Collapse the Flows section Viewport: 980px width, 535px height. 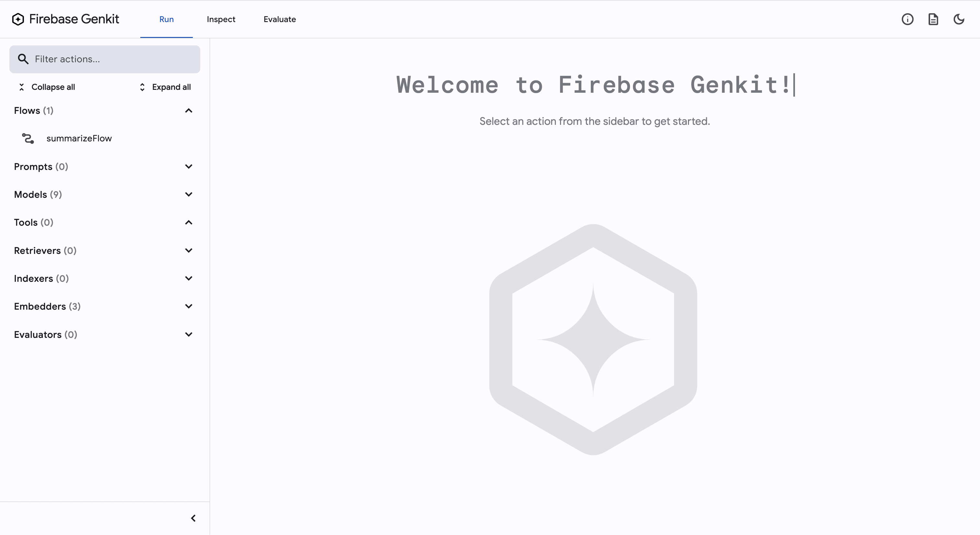pyautogui.click(x=188, y=110)
